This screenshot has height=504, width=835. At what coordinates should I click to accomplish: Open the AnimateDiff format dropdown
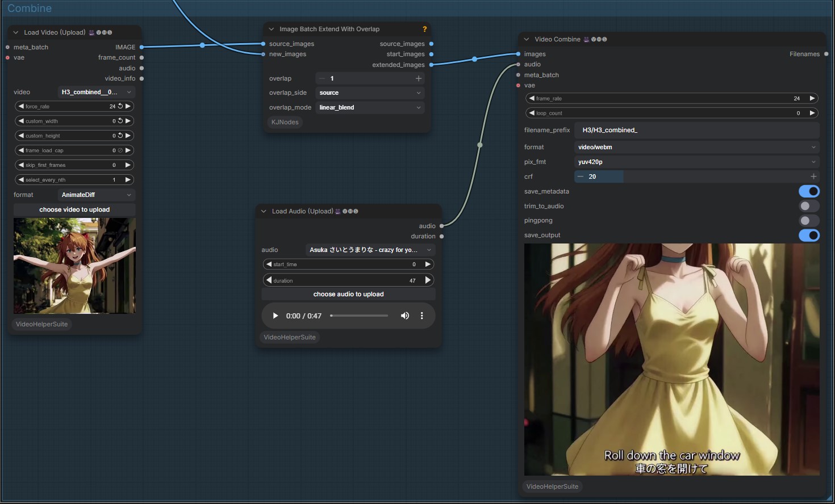tap(97, 195)
